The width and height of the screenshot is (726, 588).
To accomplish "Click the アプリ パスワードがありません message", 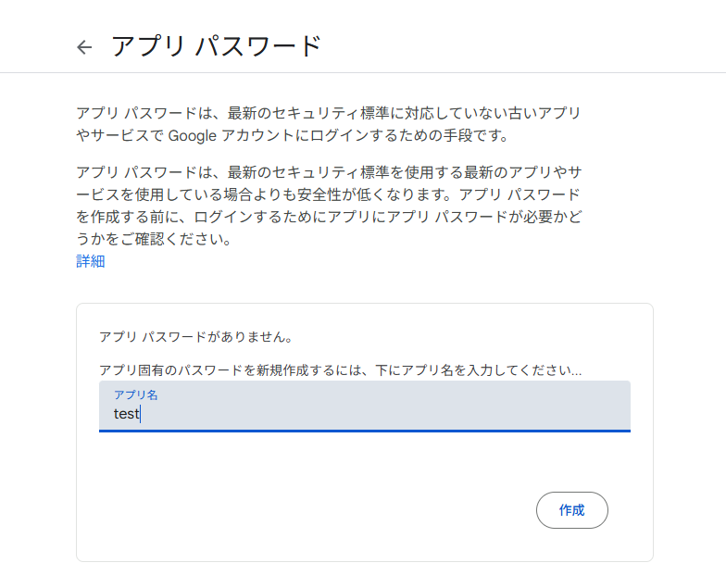I will [x=196, y=337].
